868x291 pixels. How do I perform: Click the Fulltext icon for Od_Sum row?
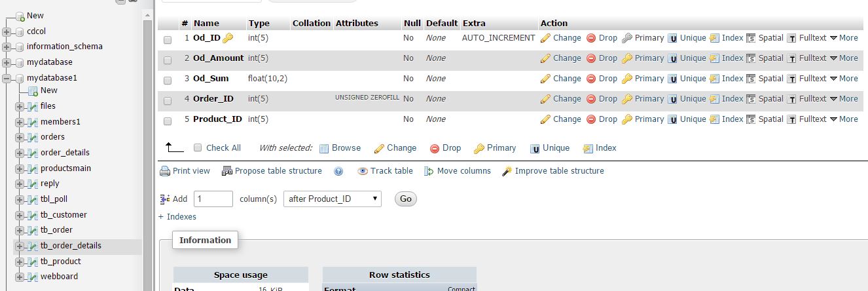791,79
